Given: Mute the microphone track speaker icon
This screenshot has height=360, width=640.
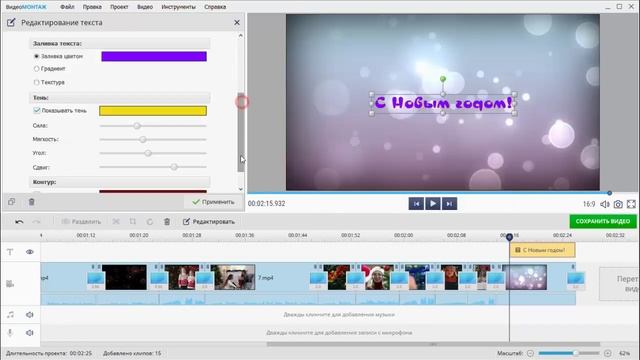Looking at the screenshot, I should (30, 333).
